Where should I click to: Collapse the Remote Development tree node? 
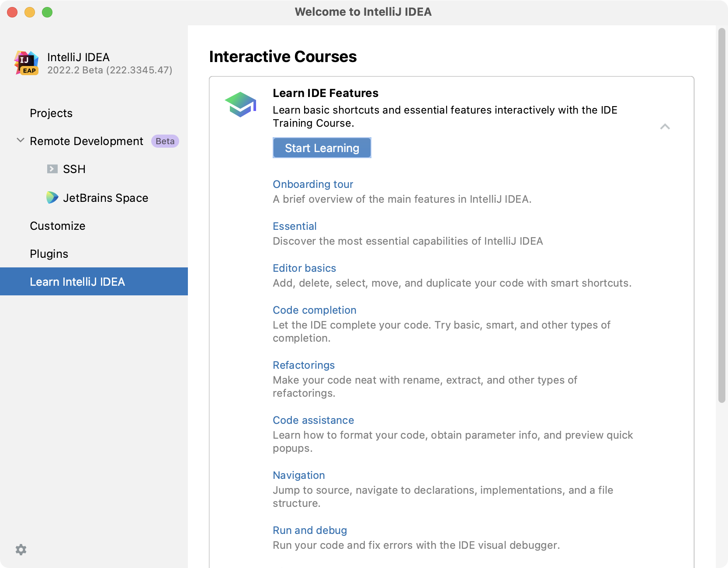pyautogui.click(x=20, y=141)
